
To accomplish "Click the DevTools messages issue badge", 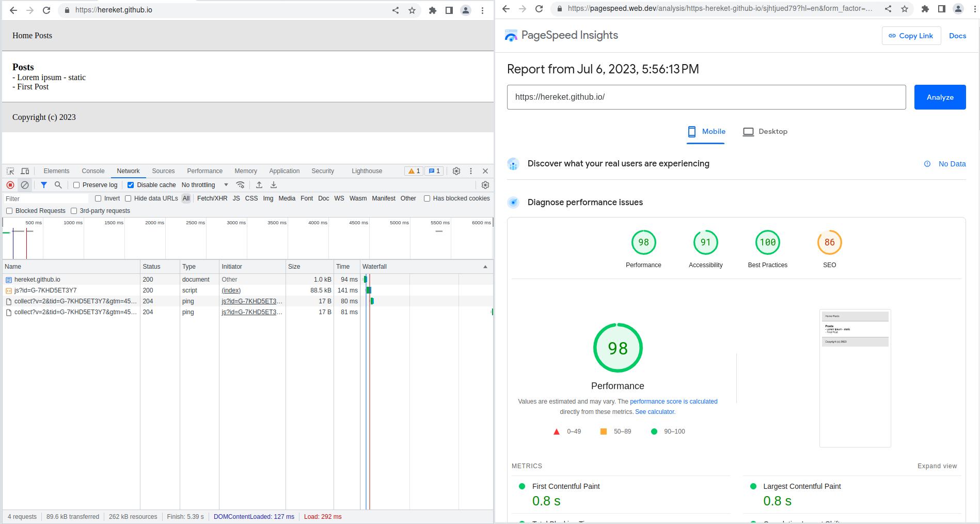I will pyautogui.click(x=434, y=171).
